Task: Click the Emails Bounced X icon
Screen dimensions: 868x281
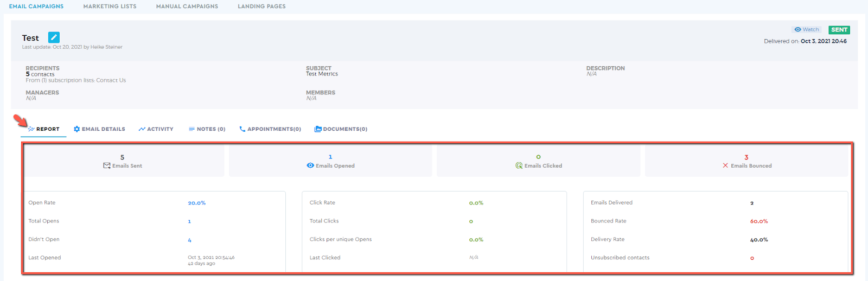Action: tap(725, 165)
